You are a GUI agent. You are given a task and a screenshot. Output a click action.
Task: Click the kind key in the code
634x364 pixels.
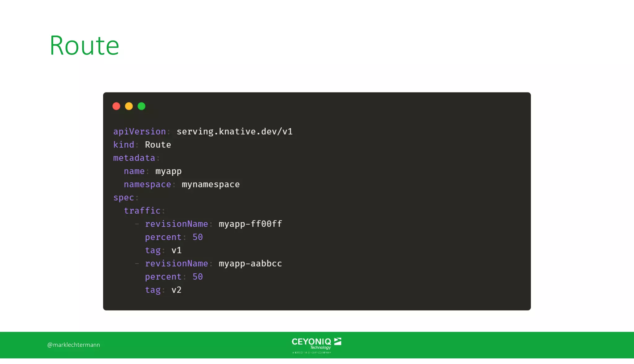[124, 145]
